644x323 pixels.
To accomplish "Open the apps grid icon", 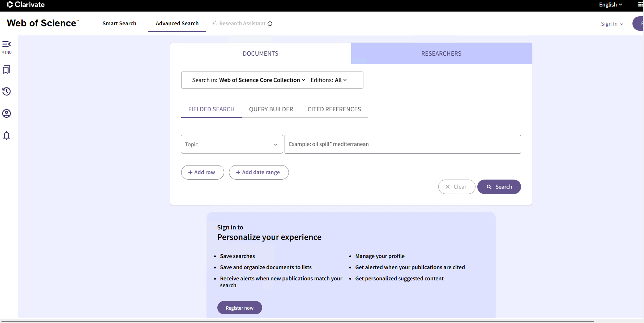I will pyautogui.click(x=640, y=5).
